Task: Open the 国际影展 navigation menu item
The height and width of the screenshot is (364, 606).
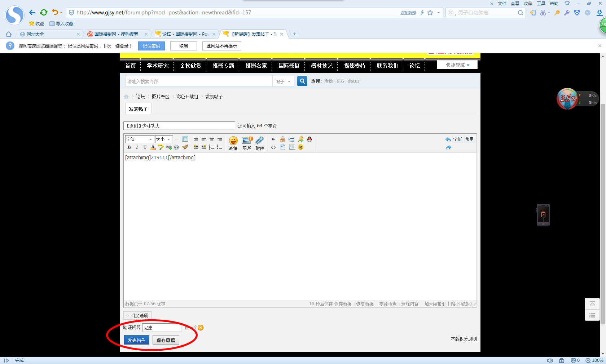Action: [289, 66]
